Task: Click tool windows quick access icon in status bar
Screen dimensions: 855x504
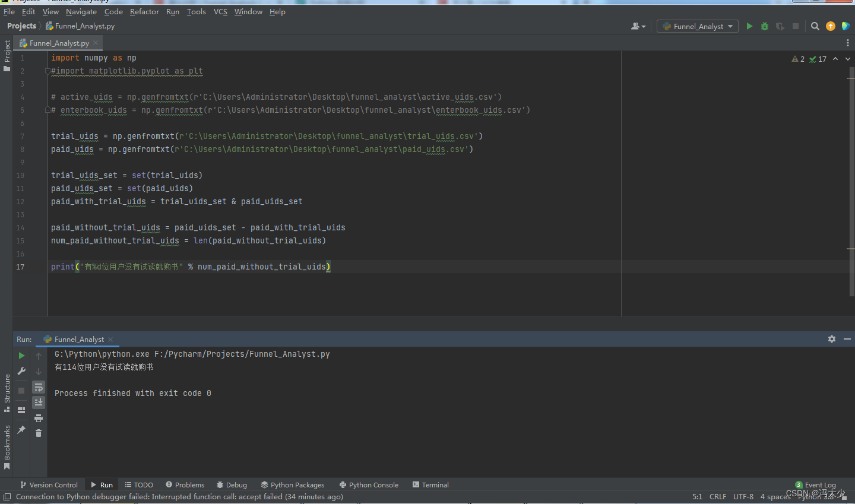Action: tap(7, 497)
